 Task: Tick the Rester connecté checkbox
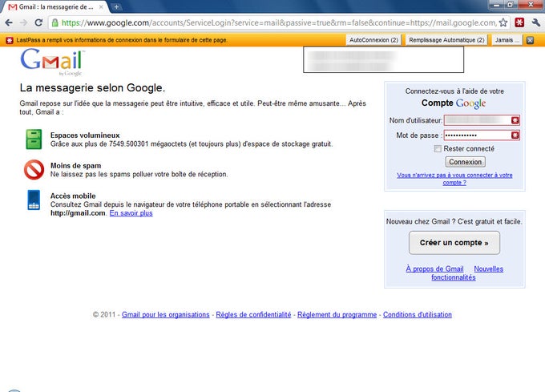(x=438, y=149)
